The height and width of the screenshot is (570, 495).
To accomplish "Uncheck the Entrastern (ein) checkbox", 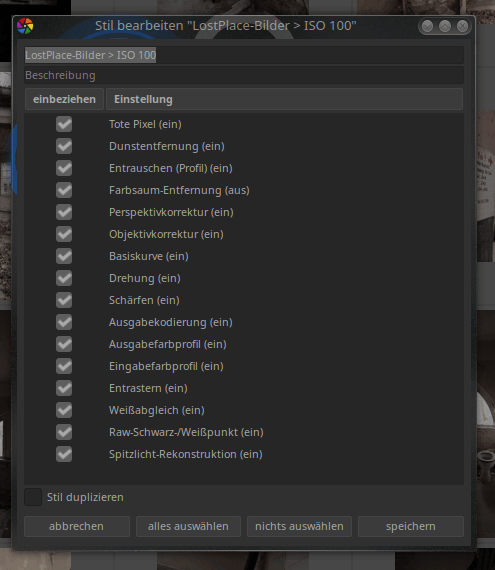I will 64,388.
